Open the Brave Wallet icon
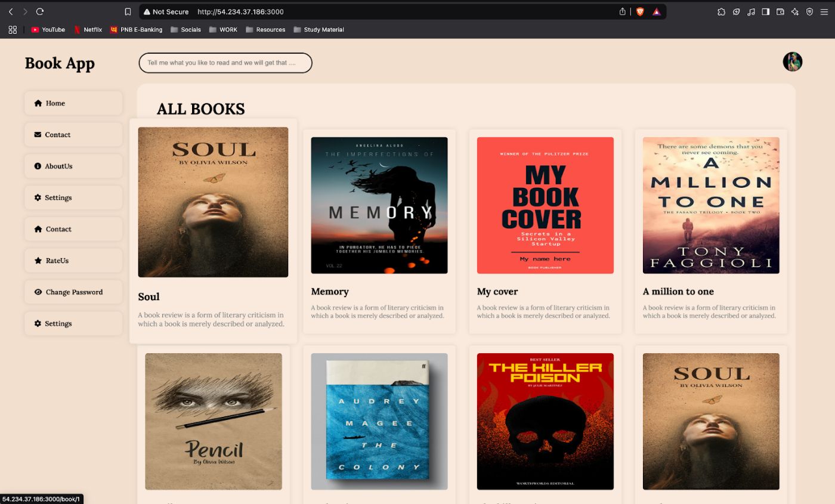835x504 pixels. tap(780, 11)
